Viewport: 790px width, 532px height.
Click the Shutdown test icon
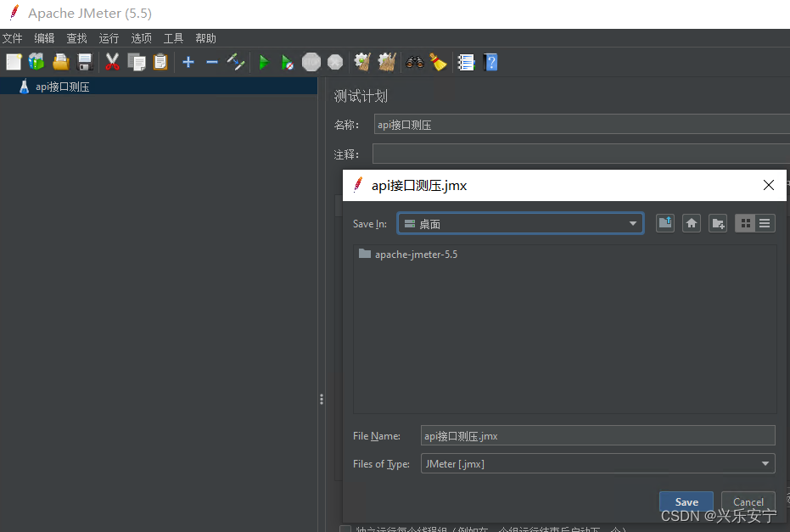point(335,62)
